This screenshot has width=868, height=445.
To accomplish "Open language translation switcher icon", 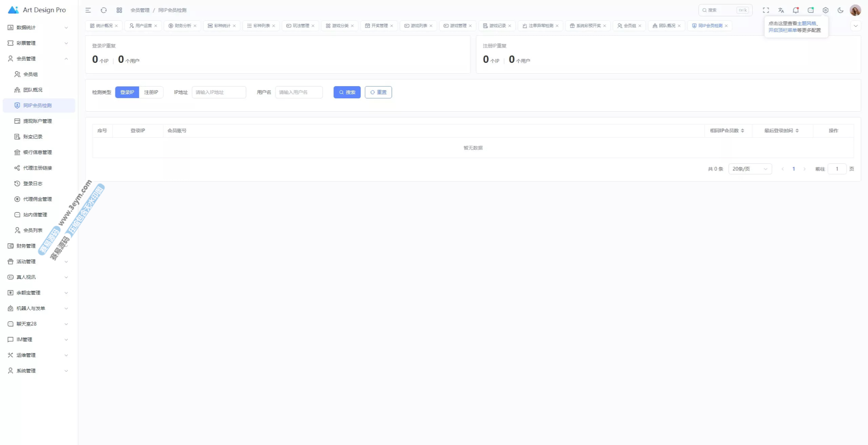I will pos(781,10).
